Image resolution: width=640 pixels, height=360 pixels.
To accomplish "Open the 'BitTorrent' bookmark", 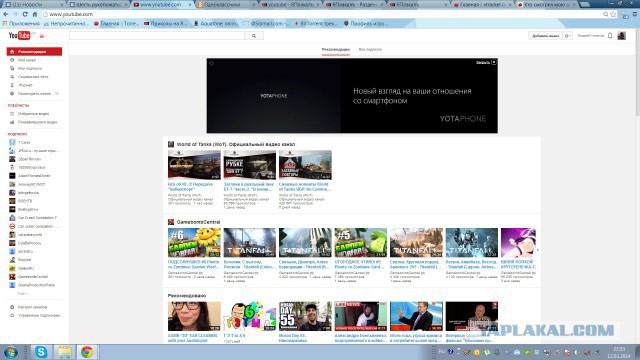I will [x=315, y=24].
